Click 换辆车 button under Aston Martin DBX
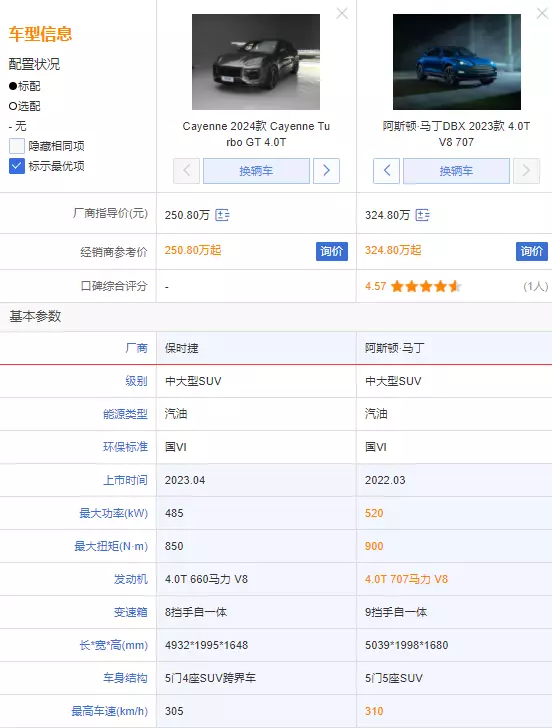Image resolution: width=552 pixels, height=728 pixels. pos(456,171)
